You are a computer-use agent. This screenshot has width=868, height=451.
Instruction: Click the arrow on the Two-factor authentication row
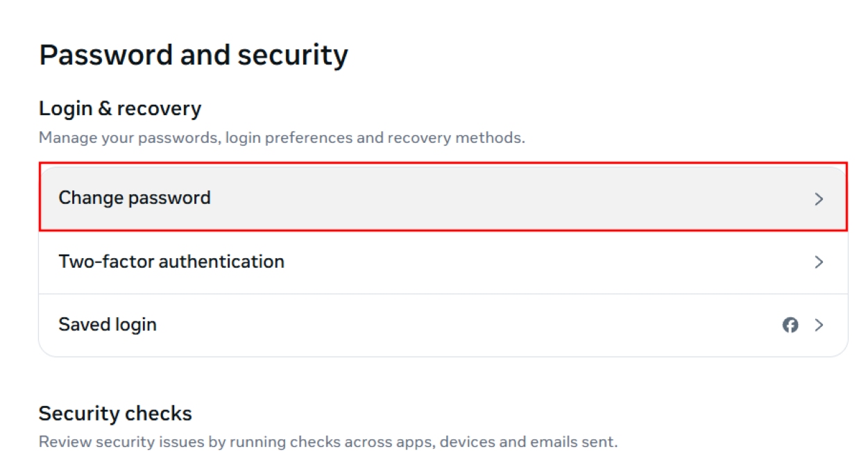pyautogui.click(x=819, y=262)
